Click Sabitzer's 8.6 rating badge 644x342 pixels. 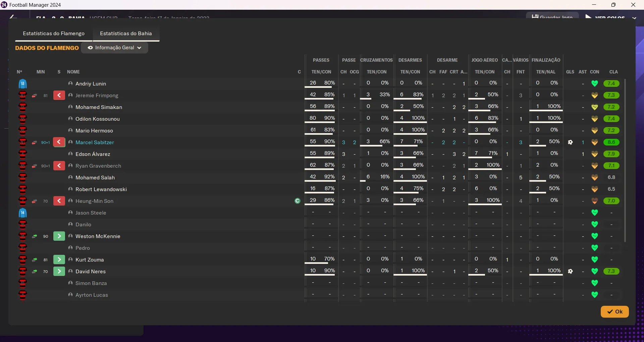[x=611, y=142]
